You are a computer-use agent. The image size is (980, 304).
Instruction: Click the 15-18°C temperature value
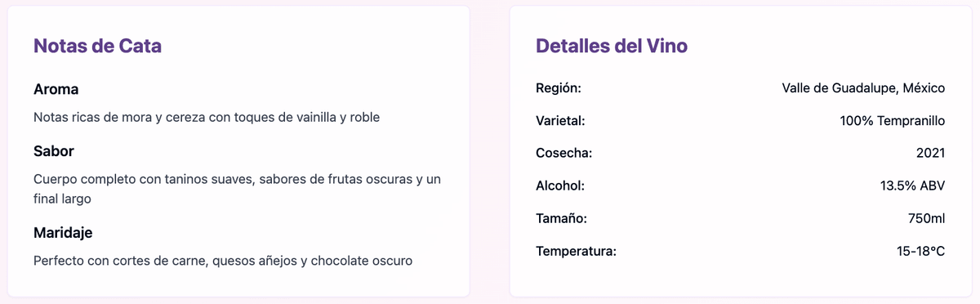point(920,251)
